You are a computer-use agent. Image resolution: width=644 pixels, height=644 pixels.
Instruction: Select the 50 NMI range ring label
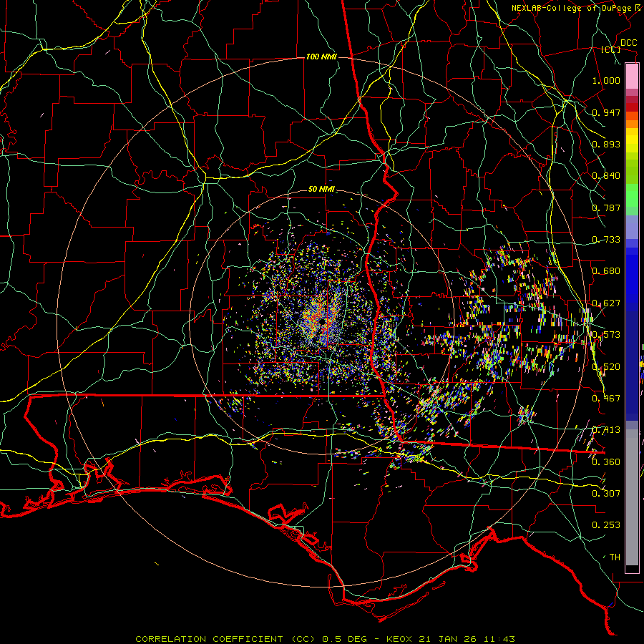(321, 189)
